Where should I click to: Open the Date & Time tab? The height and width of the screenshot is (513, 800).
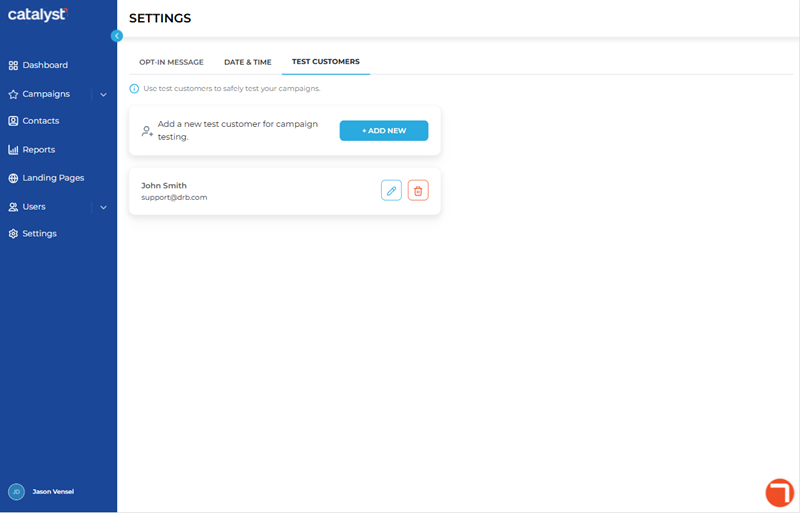click(x=248, y=62)
